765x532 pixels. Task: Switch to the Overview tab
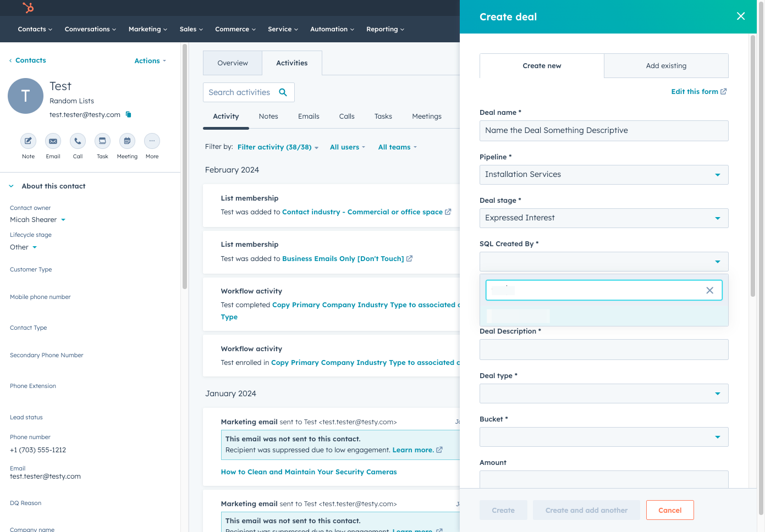click(233, 63)
